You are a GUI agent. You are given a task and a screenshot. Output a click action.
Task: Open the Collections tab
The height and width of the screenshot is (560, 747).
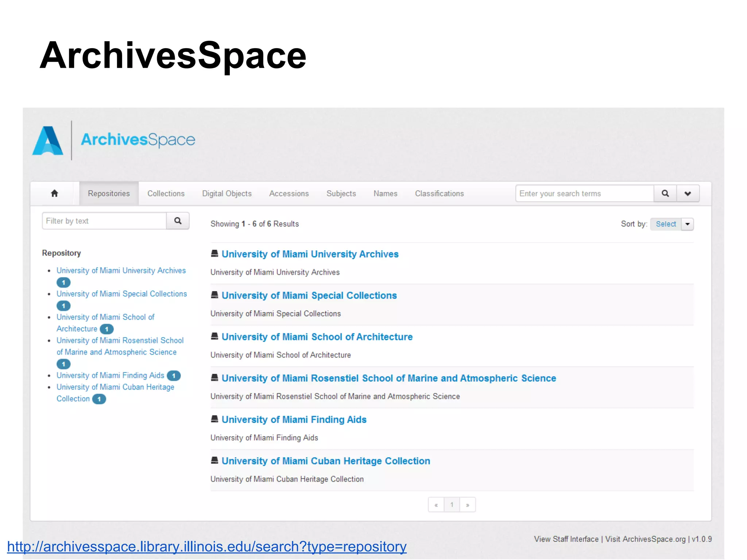pos(166,194)
